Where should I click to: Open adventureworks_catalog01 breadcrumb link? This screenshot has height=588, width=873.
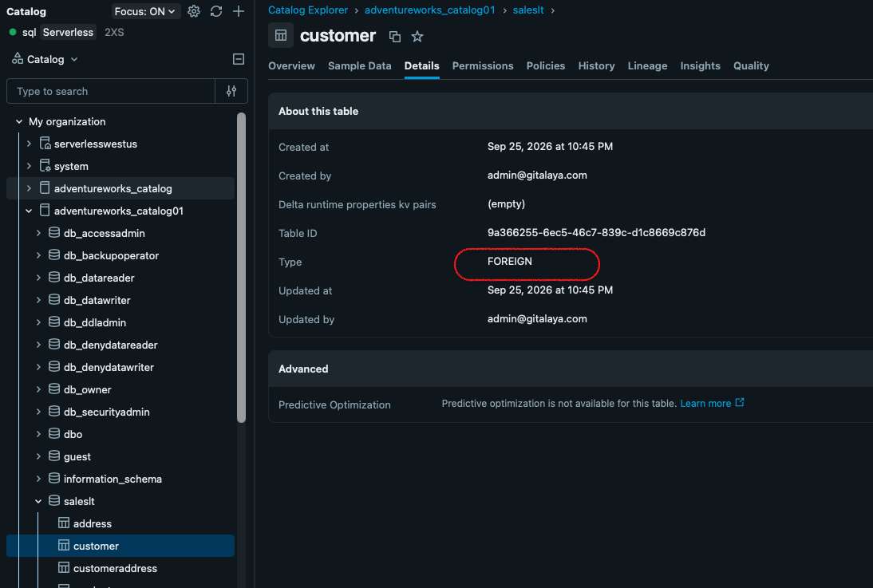430,10
